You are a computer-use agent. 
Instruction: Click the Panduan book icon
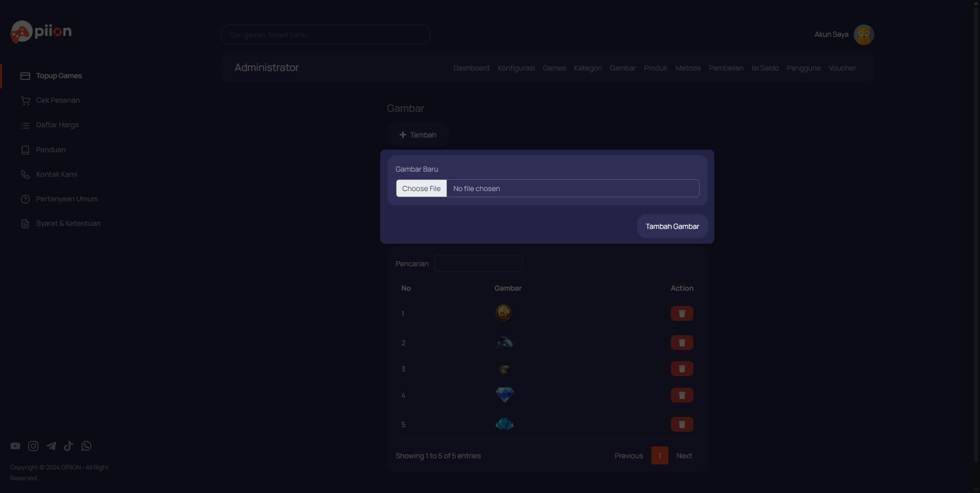click(25, 150)
